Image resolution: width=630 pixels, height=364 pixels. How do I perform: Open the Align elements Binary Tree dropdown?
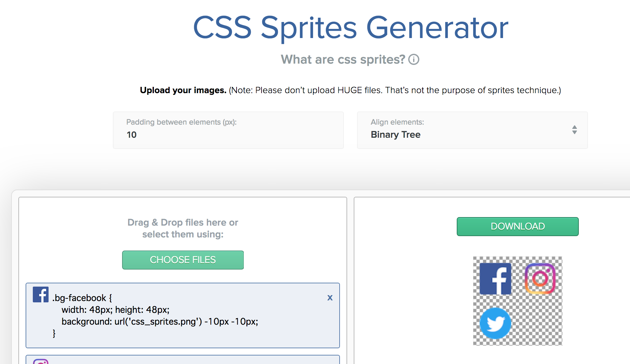pyautogui.click(x=472, y=130)
